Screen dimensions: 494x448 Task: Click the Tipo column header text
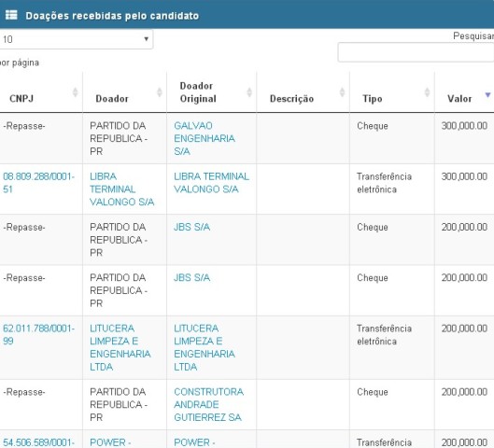tap(373, 99)
